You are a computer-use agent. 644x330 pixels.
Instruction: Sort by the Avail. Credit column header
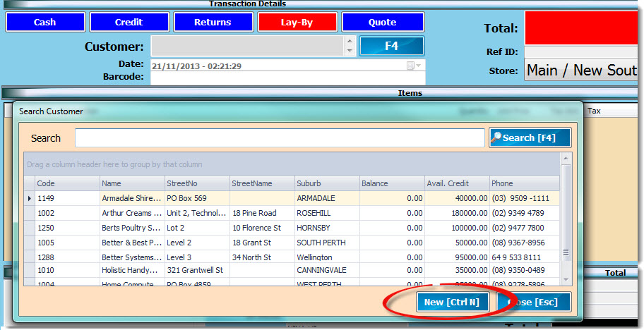457,183
